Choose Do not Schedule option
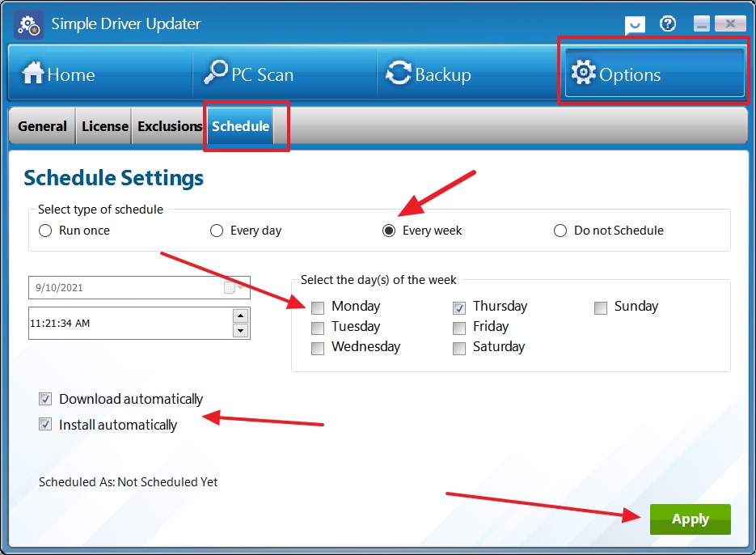This screenshot has width=756, height=555. pos(560,231)
